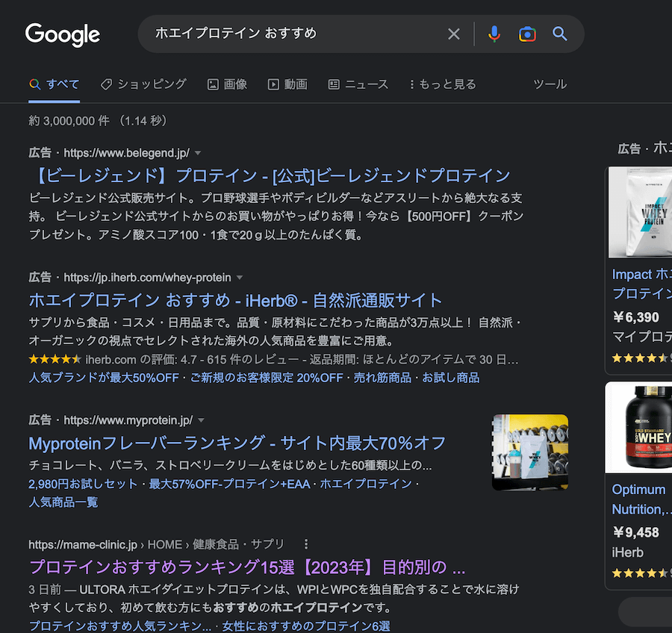Clear the search box with X icon
This screenshot has width=672, height=633.
point(454,34)
